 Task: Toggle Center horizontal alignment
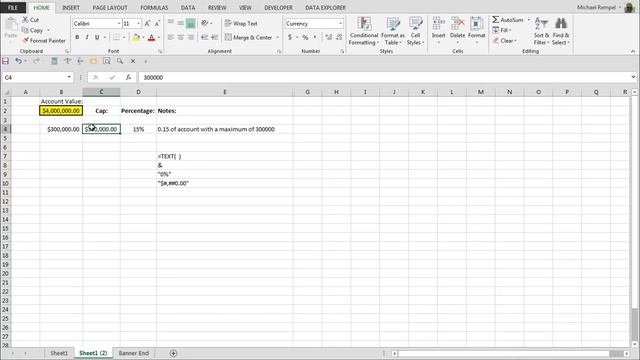click(181, 37)
